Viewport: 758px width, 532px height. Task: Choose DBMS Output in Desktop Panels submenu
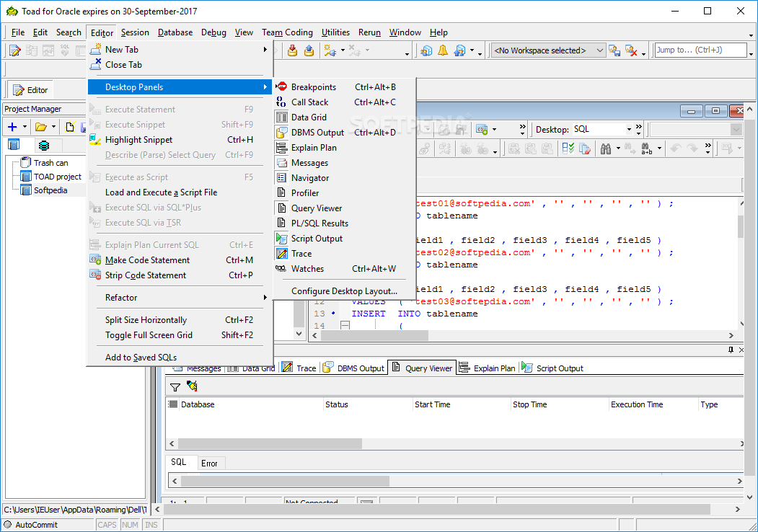344,133
